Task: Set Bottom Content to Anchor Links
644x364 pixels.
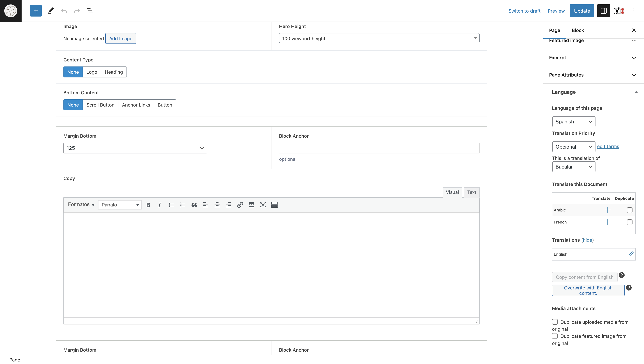Action: tap(136, 105)
